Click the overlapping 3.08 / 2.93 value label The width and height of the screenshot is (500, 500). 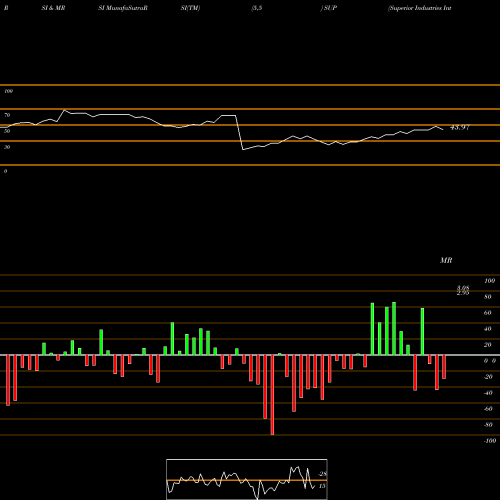tap(463, 290)
